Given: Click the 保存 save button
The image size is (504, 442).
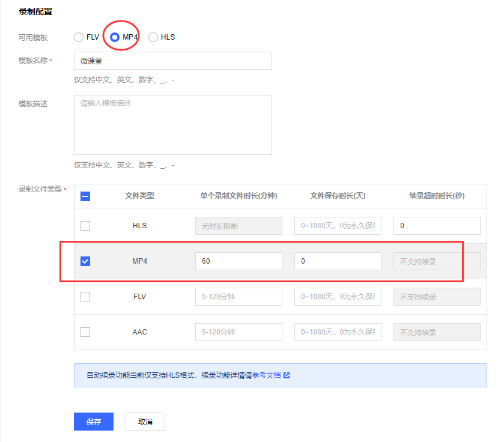Looking at the screenshot, I should tap(94, 422).
